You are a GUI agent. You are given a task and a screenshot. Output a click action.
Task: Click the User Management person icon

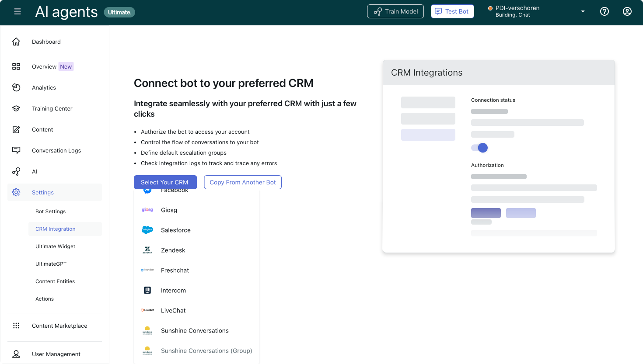click(16, 354)
